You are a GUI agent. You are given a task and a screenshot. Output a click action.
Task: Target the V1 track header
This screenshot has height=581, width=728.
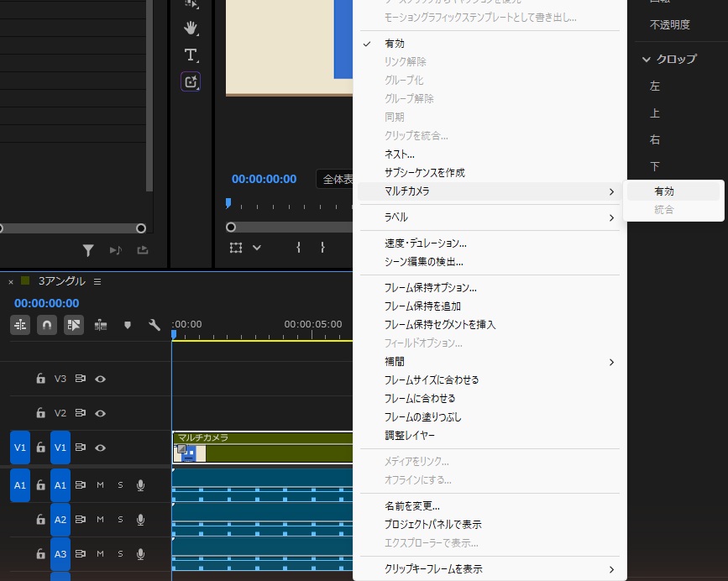(60, 448)
